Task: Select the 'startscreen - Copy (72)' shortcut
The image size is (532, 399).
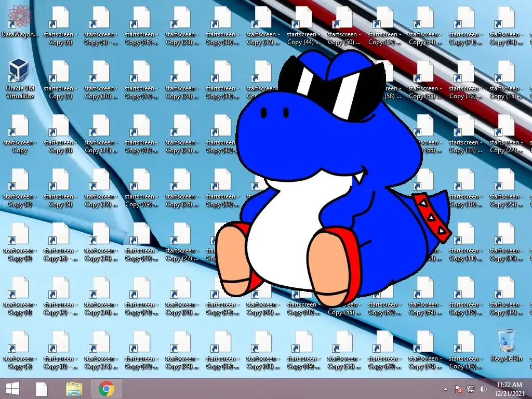Action: (x=465, y=81)
